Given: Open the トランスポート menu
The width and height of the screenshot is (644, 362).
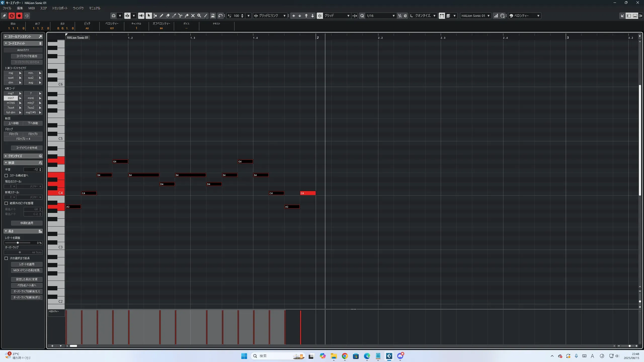Looking at the screenshot, I should (60, 8).
